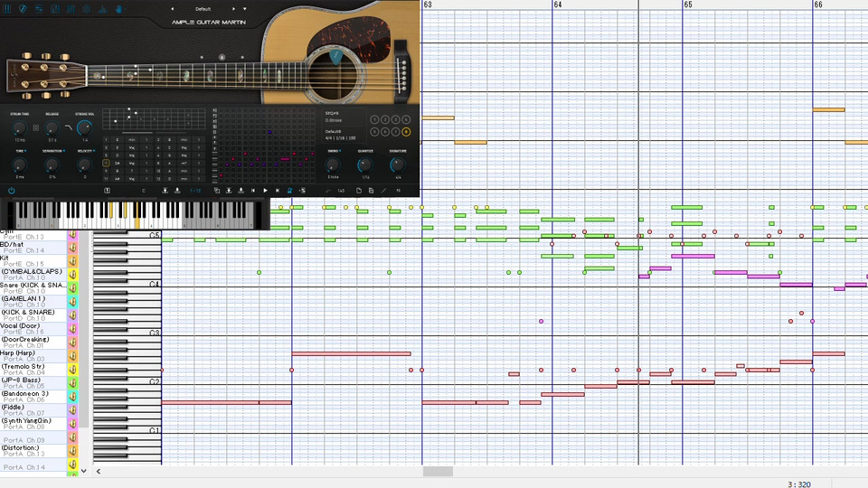The height and width of the screenshot is (488, 868).
Task: Toggle the blue metronome sync icon
Action: pyautogui.click(x=289, y=191)
